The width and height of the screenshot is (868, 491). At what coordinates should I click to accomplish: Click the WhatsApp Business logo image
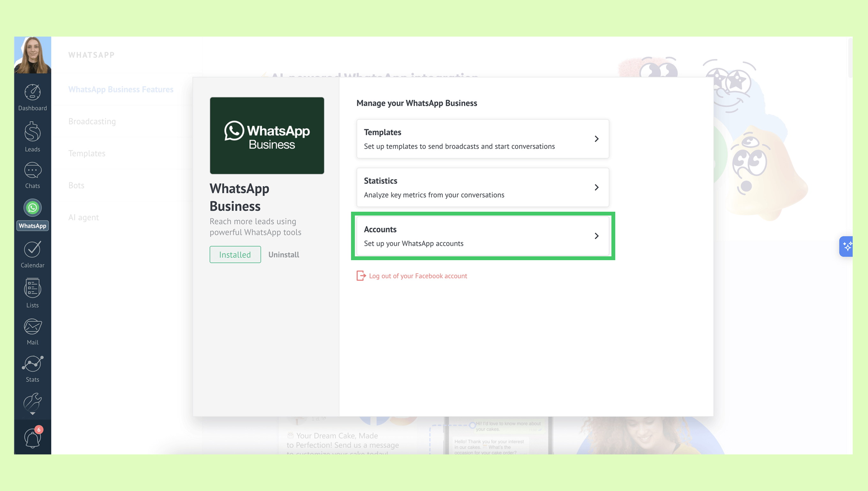(x=266, y=136)
